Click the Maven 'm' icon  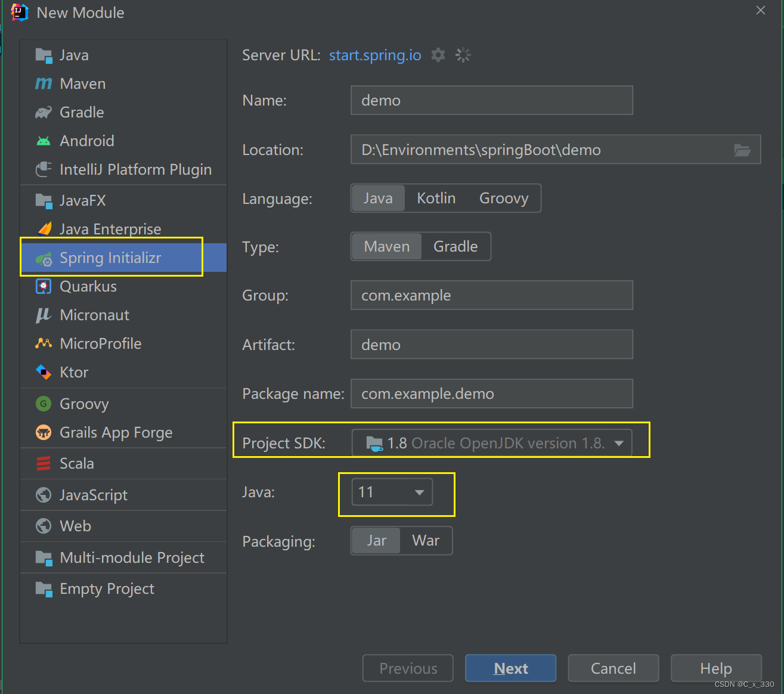pyautogui.click(x=44, y=83)
